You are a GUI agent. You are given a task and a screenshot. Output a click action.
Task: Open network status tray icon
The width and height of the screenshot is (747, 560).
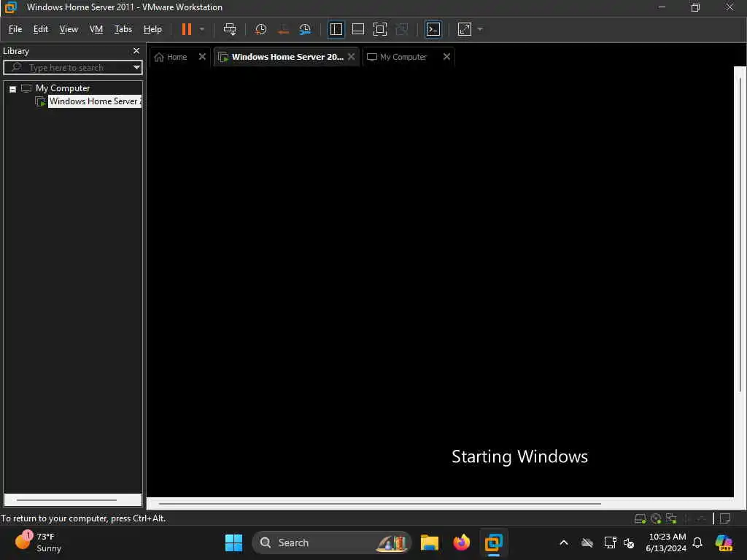[611, 542]
